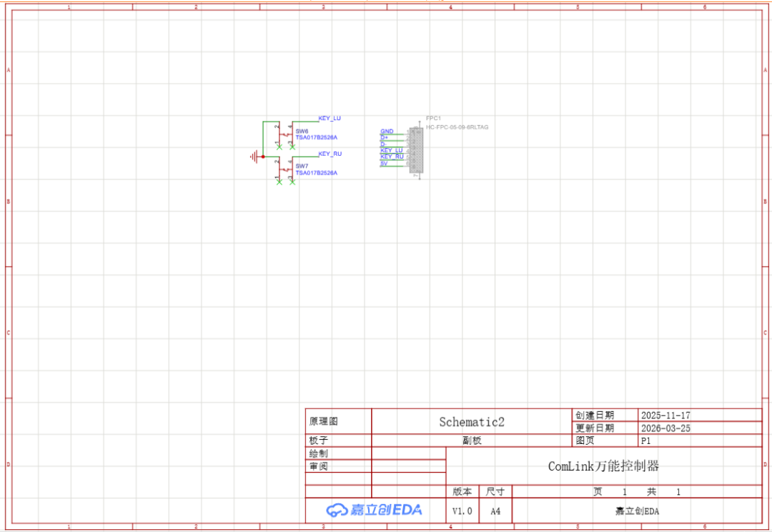Click the V1.0 version field

pos(462,511)
